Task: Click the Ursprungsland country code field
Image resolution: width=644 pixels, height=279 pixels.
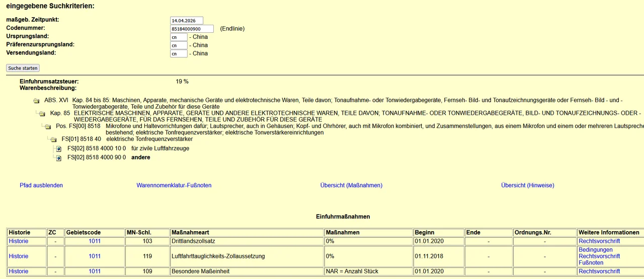Action: (179, 37)
